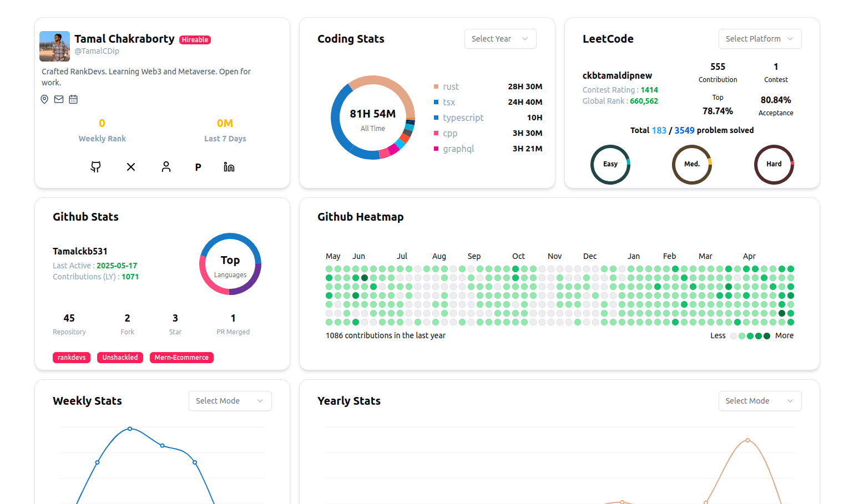This screenshot has width=854, height=504.
Task: Click the Global Rank 660,562 value
Action: point(644,101)
